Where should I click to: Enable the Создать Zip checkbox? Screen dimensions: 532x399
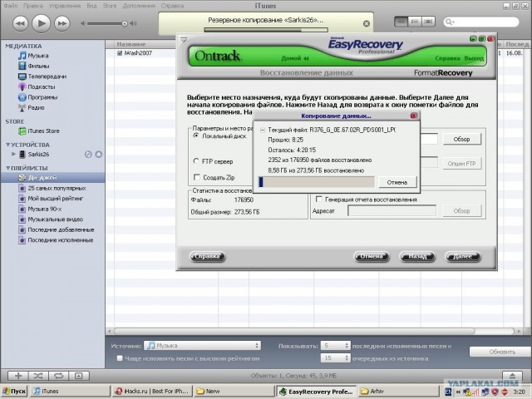click(x=196, y=177)
